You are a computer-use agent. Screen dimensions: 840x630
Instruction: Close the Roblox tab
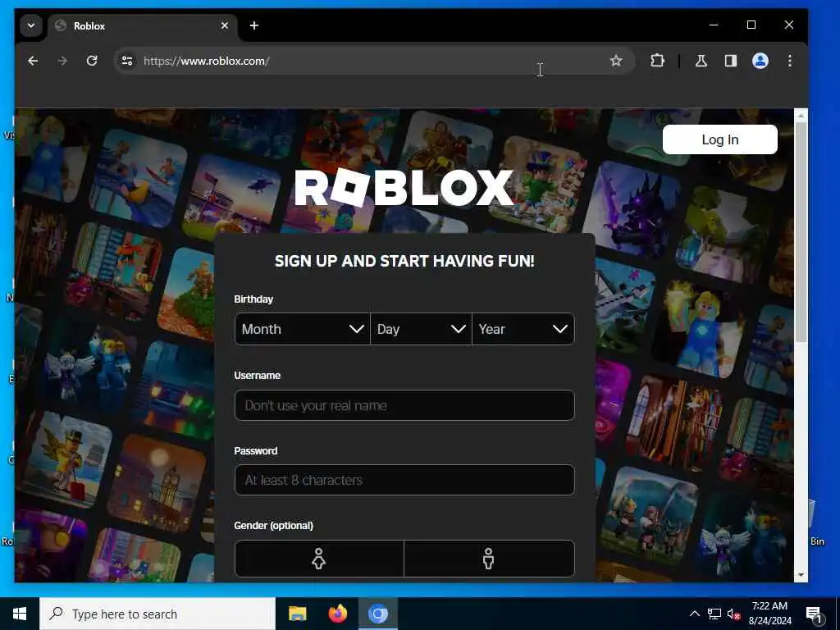[225, 25]
